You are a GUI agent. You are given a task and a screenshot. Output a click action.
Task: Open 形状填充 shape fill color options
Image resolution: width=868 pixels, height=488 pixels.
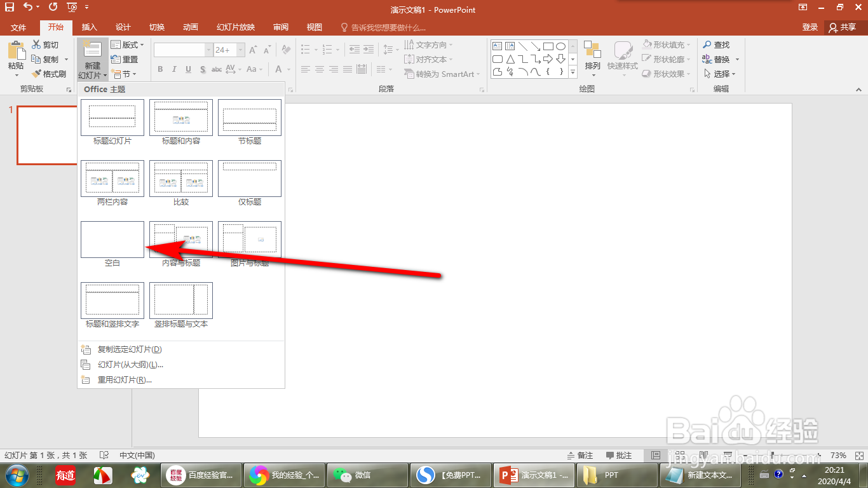coord(667,44)
